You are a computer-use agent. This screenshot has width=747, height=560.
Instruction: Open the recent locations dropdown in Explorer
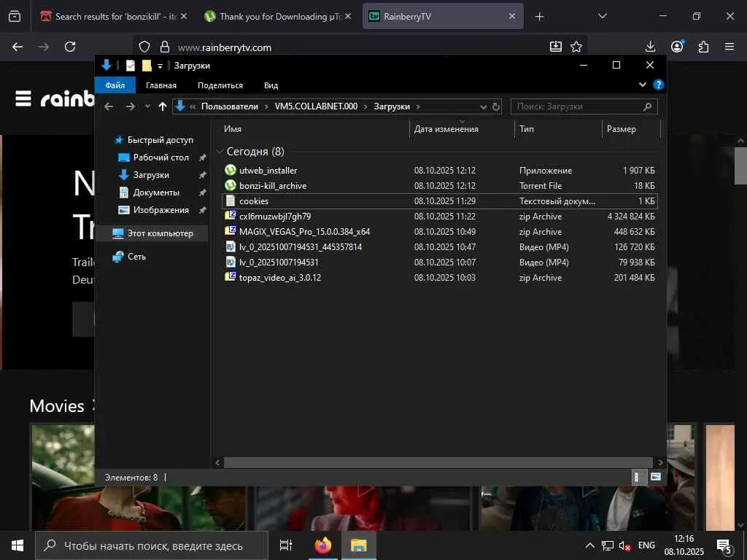click(147, 106)
